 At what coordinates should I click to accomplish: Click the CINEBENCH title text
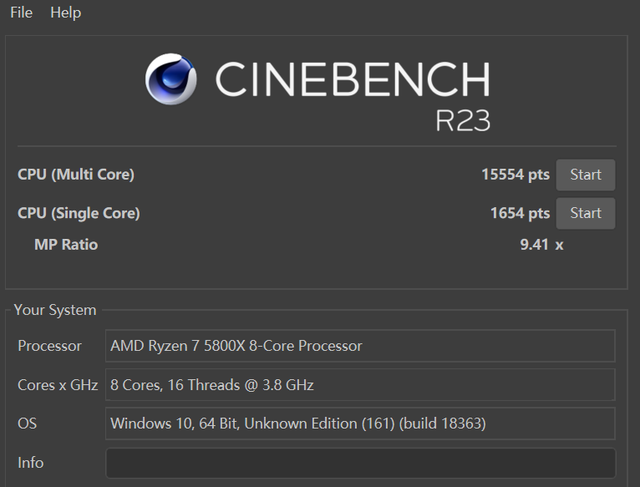pyautogui.click(x=352, y=80)
